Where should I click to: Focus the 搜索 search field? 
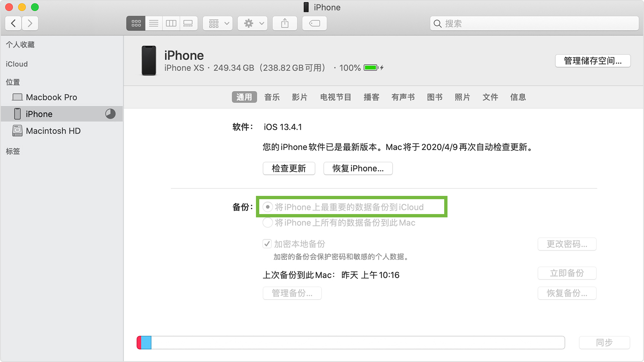point(534,24)
